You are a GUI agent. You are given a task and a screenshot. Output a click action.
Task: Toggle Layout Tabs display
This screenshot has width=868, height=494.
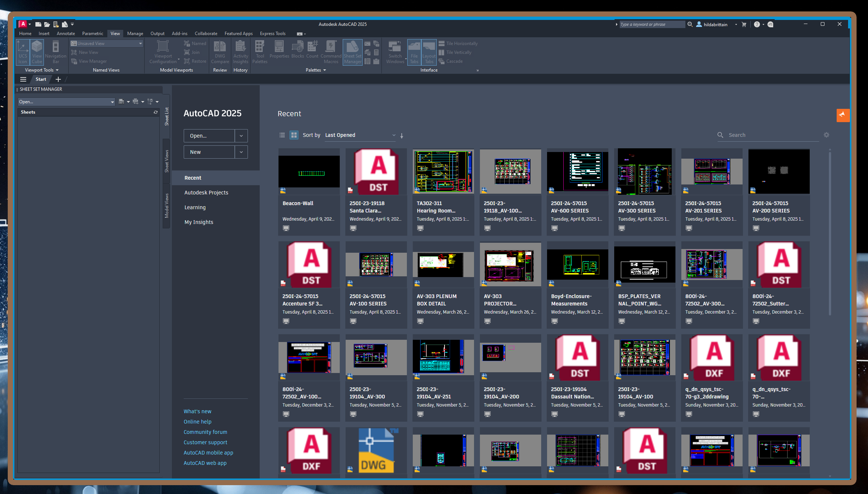pyautogui.click(x=429, y=52)
